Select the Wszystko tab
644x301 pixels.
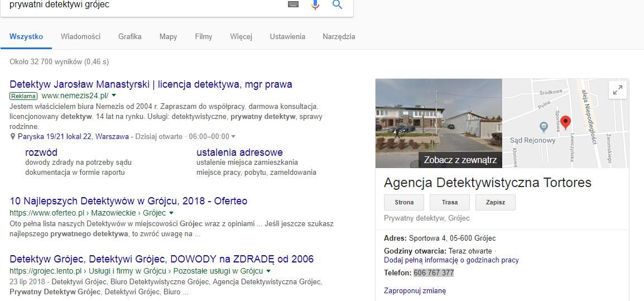(x=26, y=37)
